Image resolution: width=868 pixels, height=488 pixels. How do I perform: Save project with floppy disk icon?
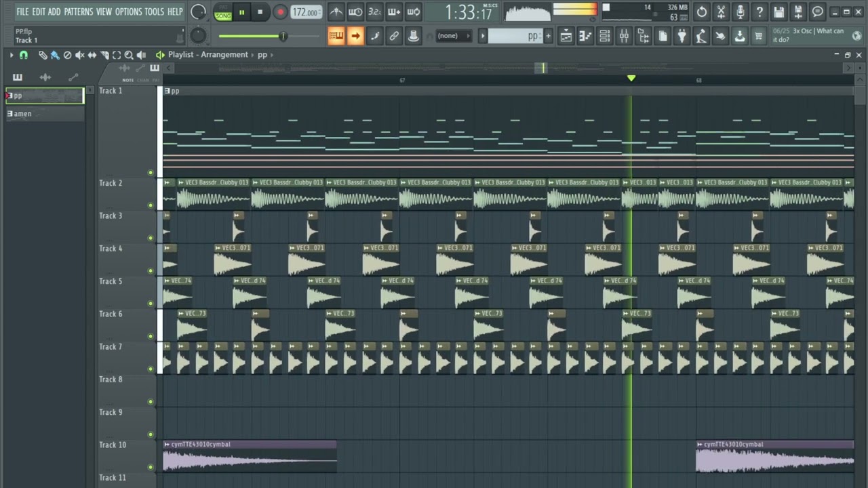(x=779, y=12)
